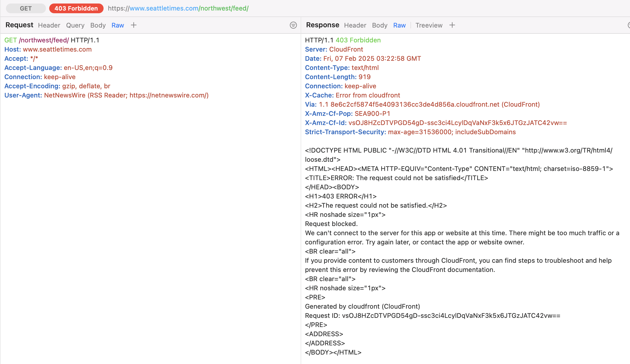Click the 403 Forbidden status badge

pos(76,8)
